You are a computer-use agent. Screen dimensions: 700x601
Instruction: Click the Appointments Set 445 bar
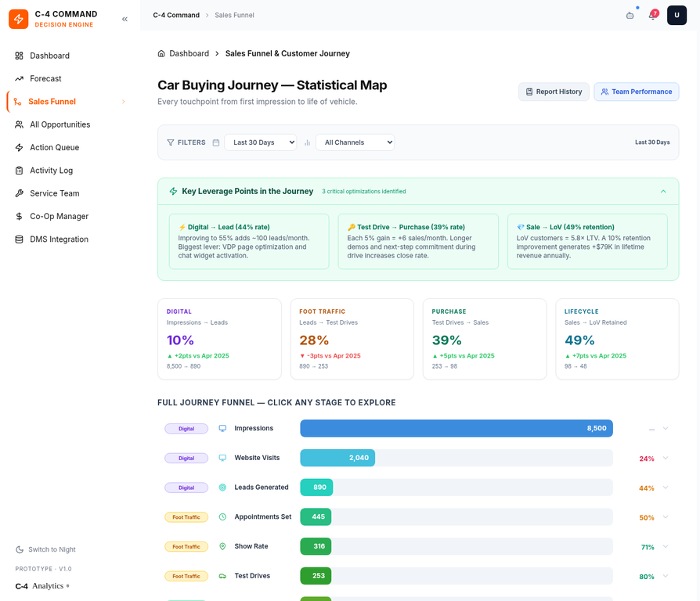(316, 516)
